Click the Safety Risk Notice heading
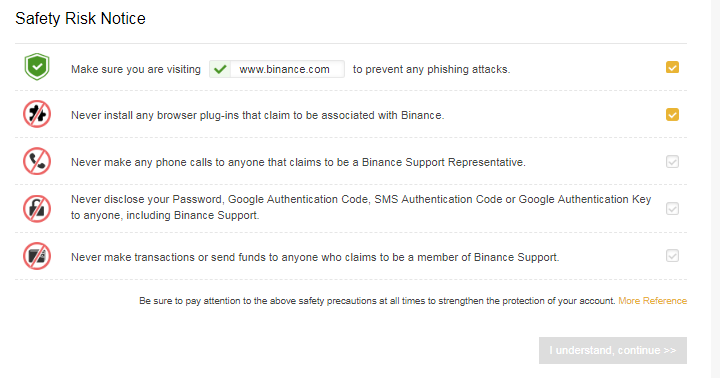The width and height of the screenshot is (720, 378). point(80,18)
